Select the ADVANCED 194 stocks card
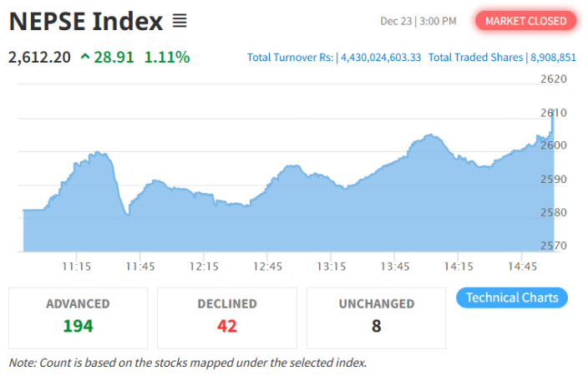The image size is (588, 376). (78, 317)
